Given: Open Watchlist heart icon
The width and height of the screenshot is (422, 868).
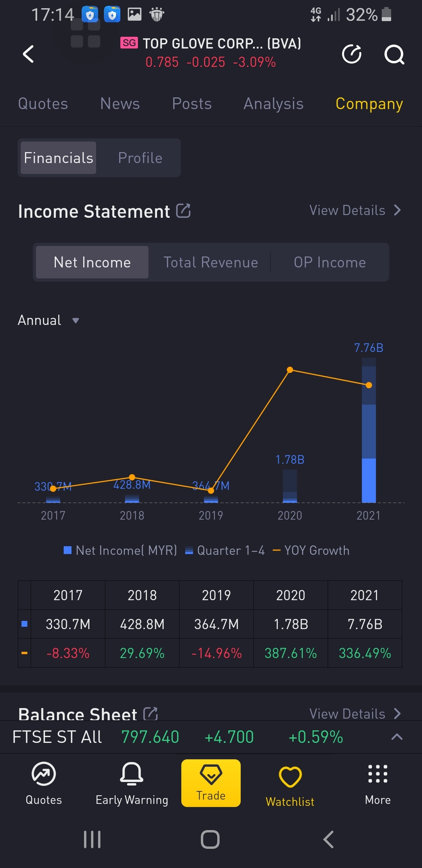Looking at the screenshot, I should tap(290, 777).
